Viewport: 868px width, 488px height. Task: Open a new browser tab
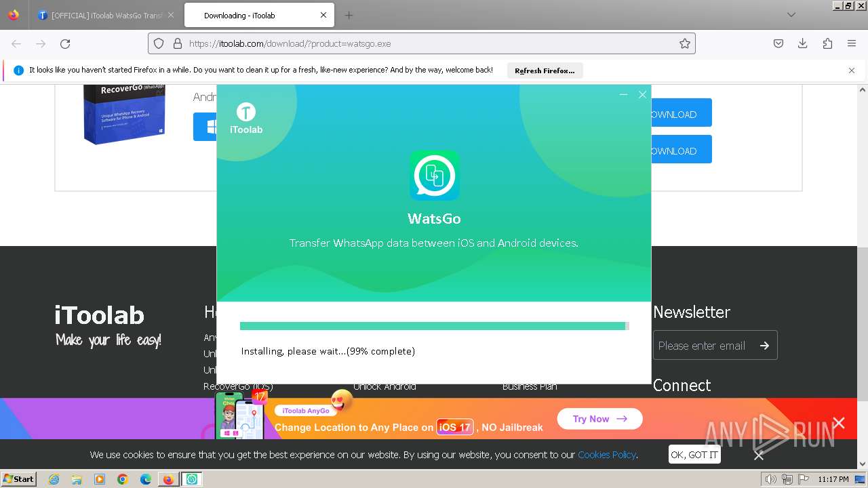(x=349, y=15)
